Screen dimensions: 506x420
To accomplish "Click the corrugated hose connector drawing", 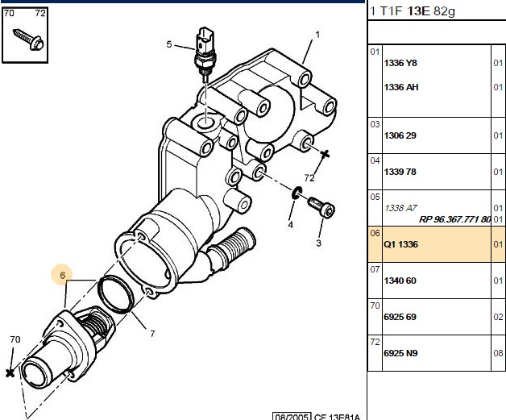I will pos(232,248).
